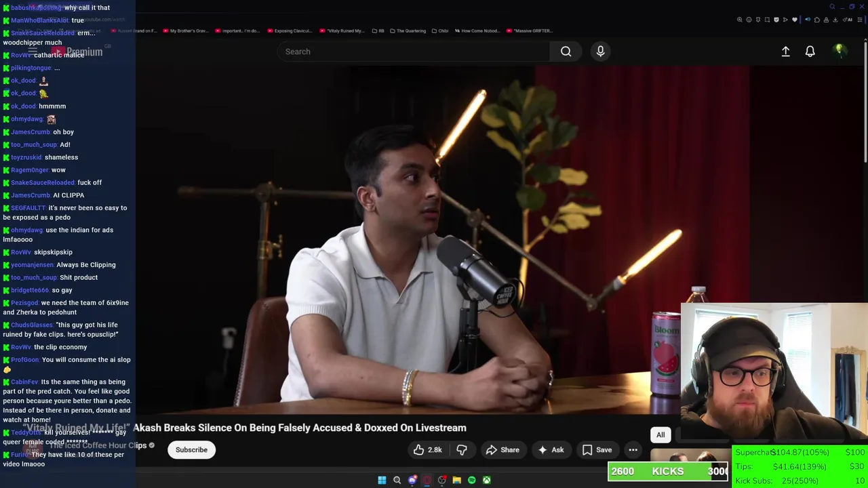Click the browser tab search magnifier
Screen dimensions: 868x488
[x=832, y=7]
